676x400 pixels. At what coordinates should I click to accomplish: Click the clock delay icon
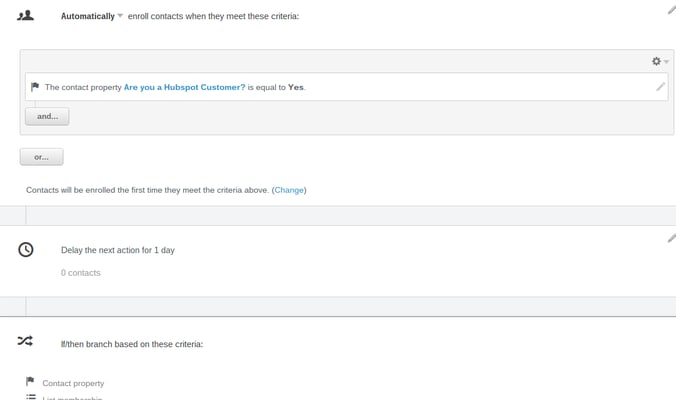pos(26,249)
